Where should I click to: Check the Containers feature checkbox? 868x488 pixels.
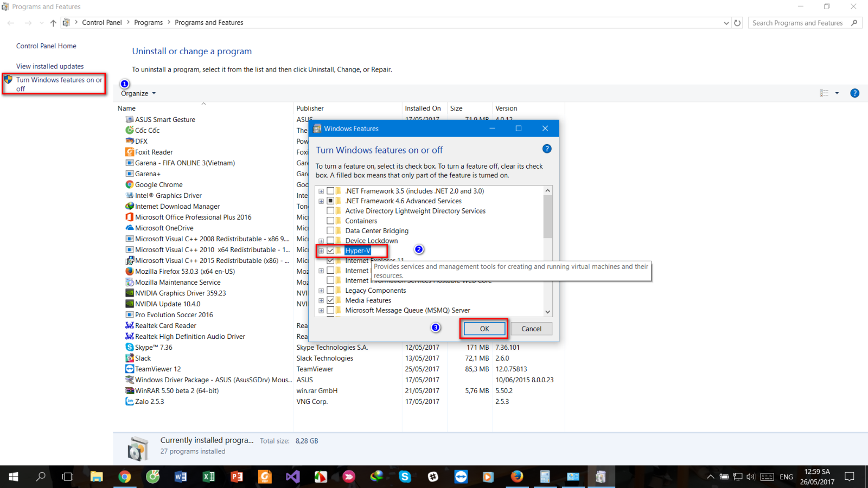pos(330,221)
